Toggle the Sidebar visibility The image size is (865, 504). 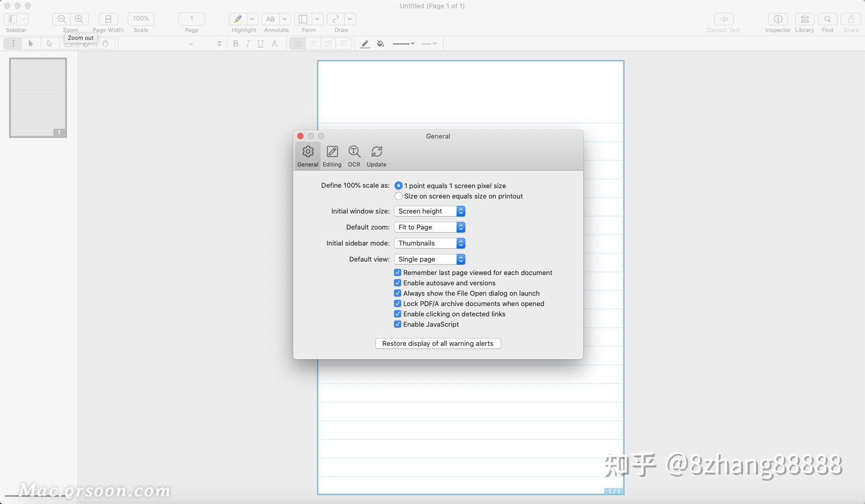[x=12, y=19]
